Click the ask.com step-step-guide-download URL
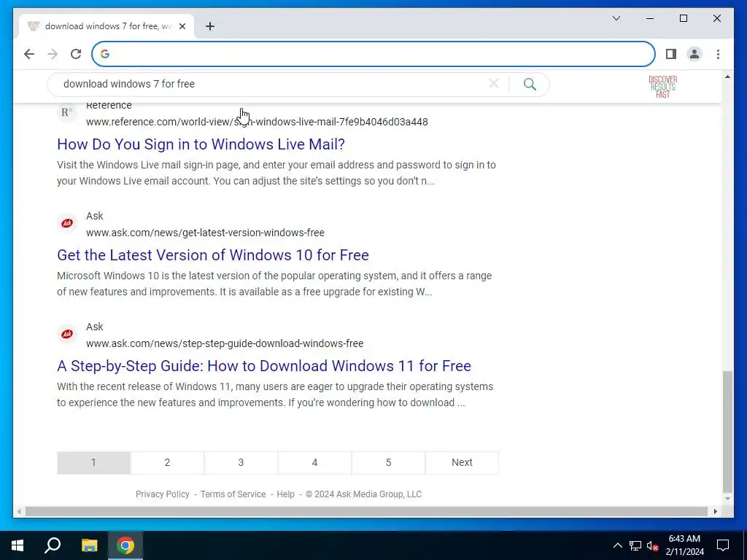 point(225,344)
